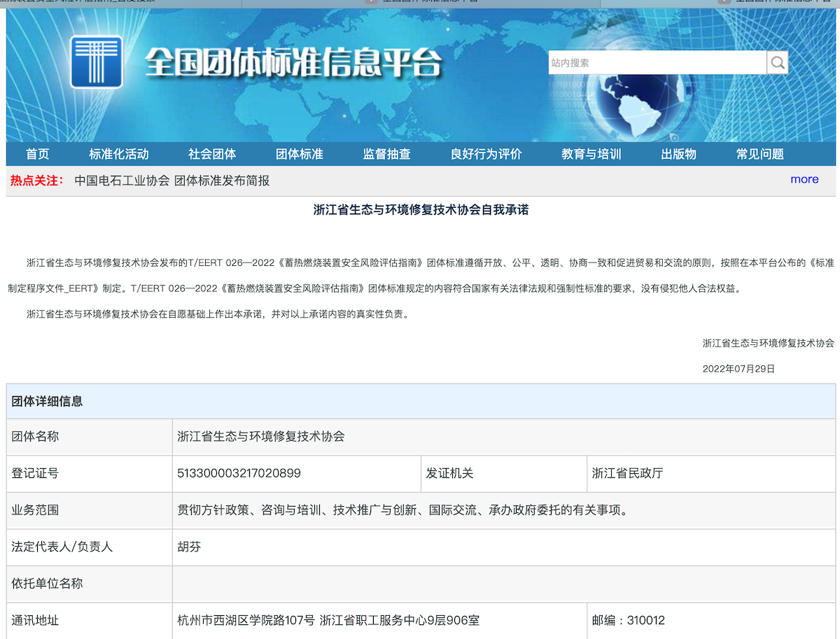The width and height of the screenshot is (840, 639).
Task: Click the 浙江省生态与环境修复技术协会自我承诺 heading
Action: tap(421, 209)
